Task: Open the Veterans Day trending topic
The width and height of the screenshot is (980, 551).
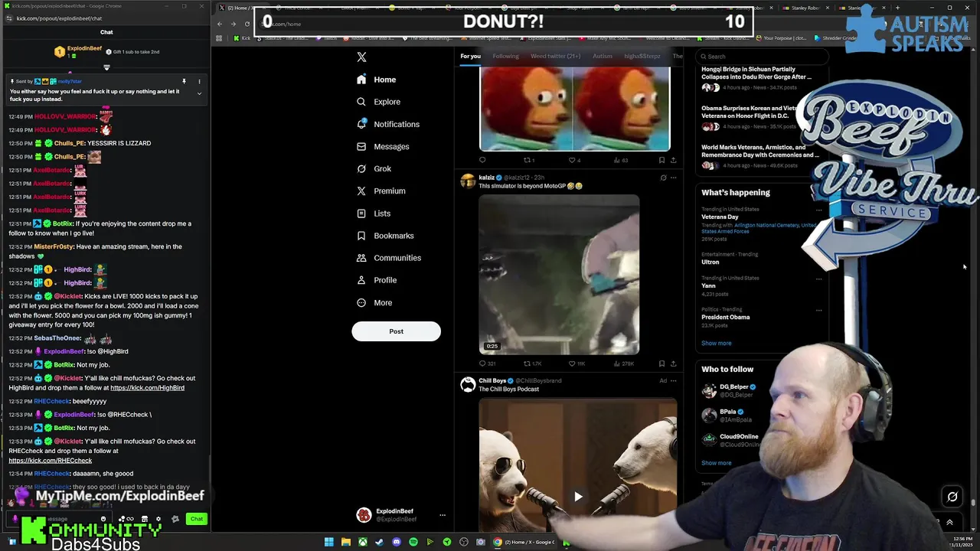Action: (720, 217)
